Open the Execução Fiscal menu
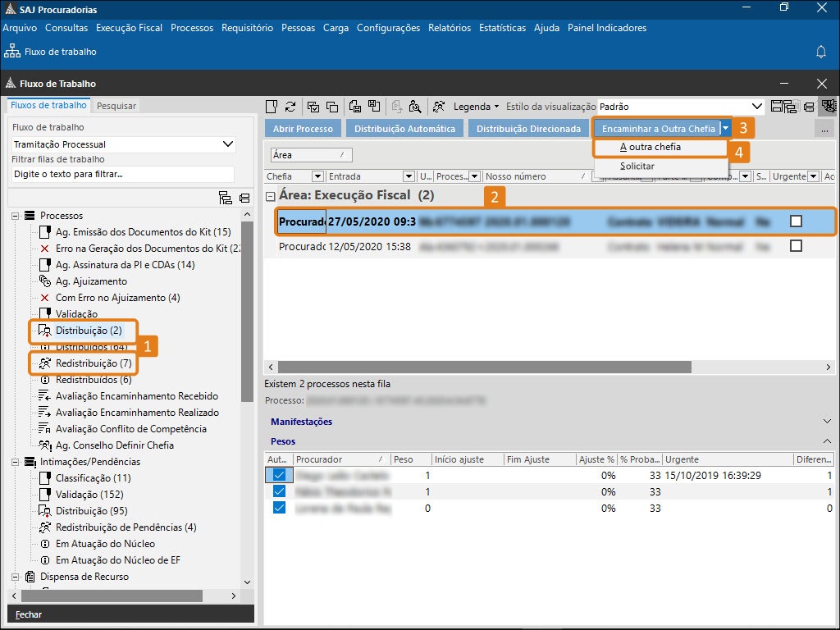 point(129,28)
